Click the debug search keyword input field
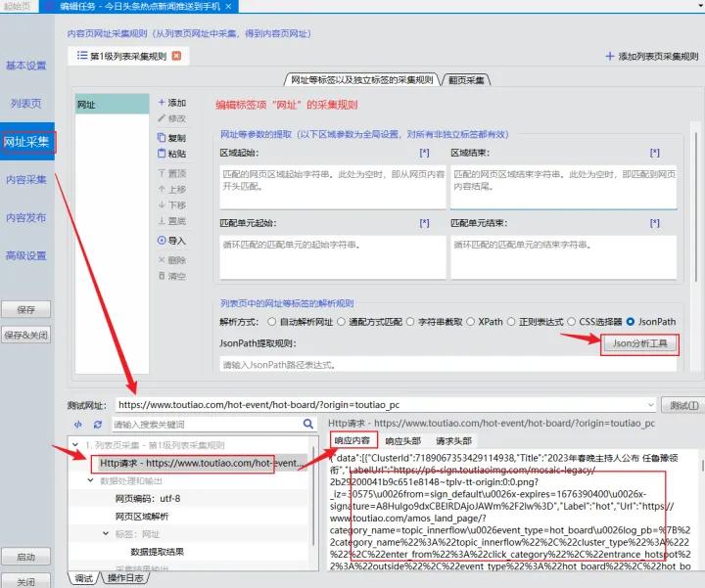 [207, 424]
